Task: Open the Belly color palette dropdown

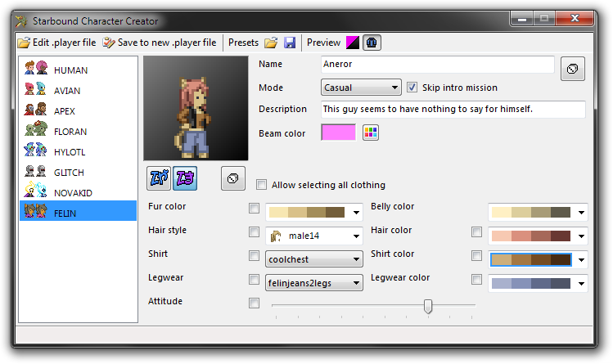Action: click(538, 213)
